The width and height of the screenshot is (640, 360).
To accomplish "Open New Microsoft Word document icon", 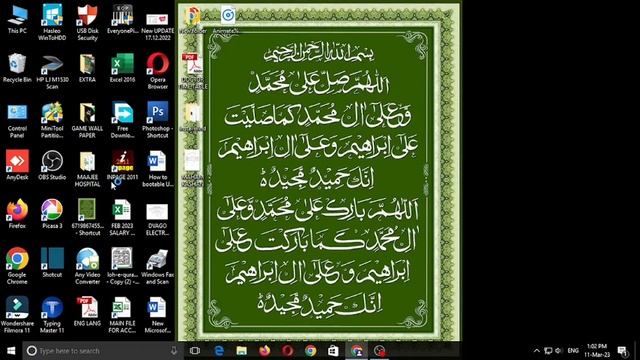I will click(158, 315).
